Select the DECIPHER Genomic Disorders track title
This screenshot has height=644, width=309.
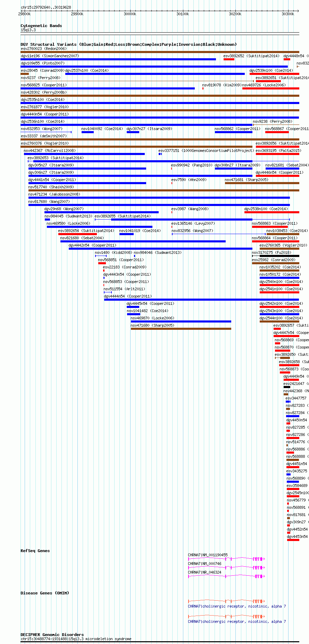tap(52, 635)
